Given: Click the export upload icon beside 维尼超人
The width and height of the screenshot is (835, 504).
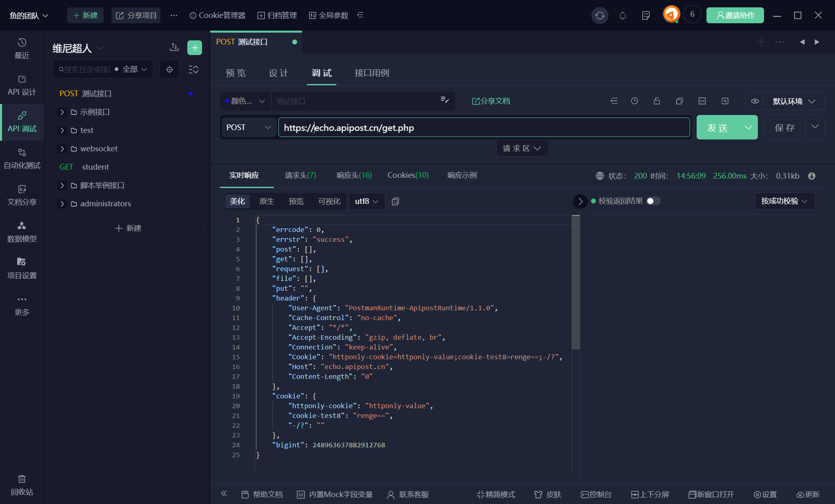Looking at the screenshot, I should 174,47.
